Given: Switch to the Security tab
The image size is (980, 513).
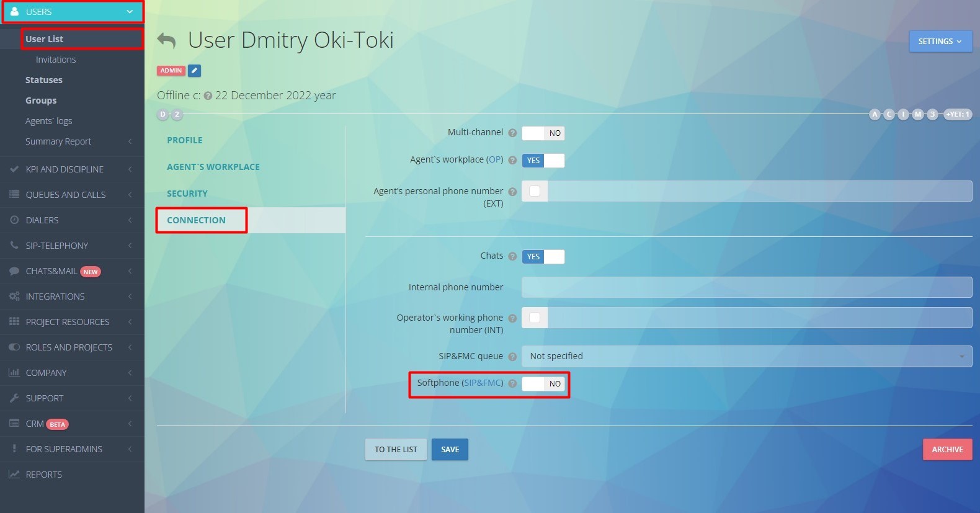Looking at the screenshot, I should pyautogui.click(x=187, y=194).
